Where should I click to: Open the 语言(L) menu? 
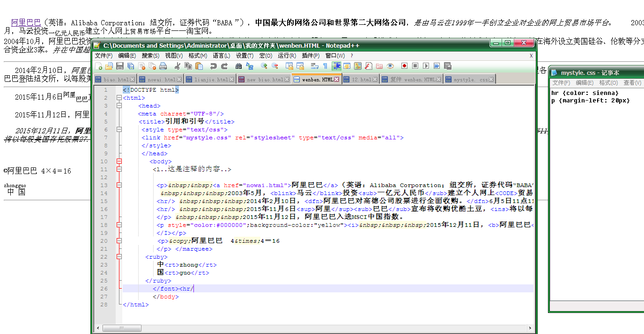[222, 55]
